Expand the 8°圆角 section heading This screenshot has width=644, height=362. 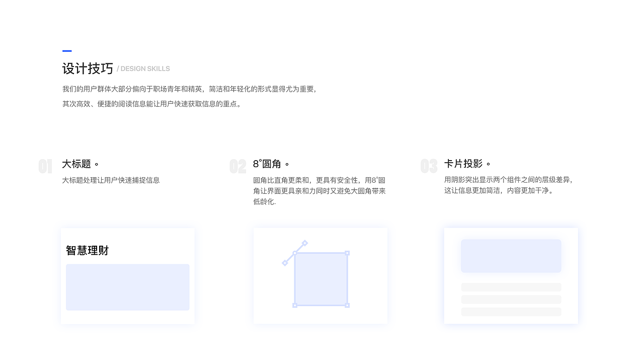(x=270, y=163)
